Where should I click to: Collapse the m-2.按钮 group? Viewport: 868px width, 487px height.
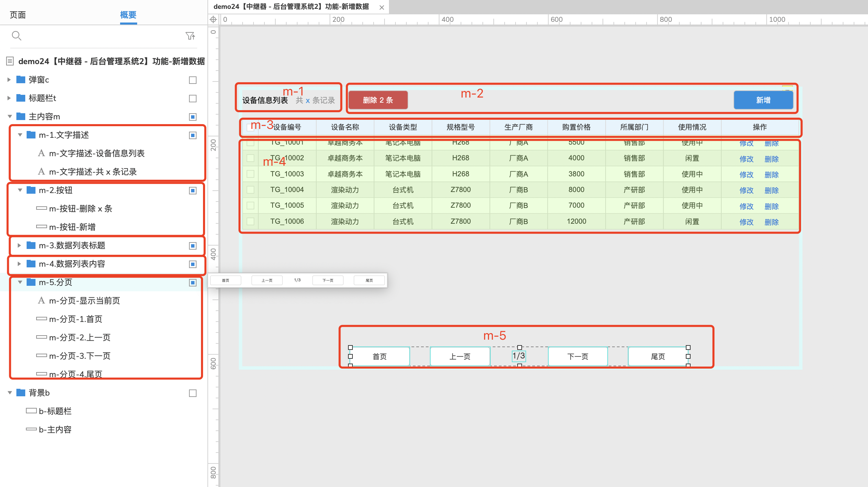20,190
